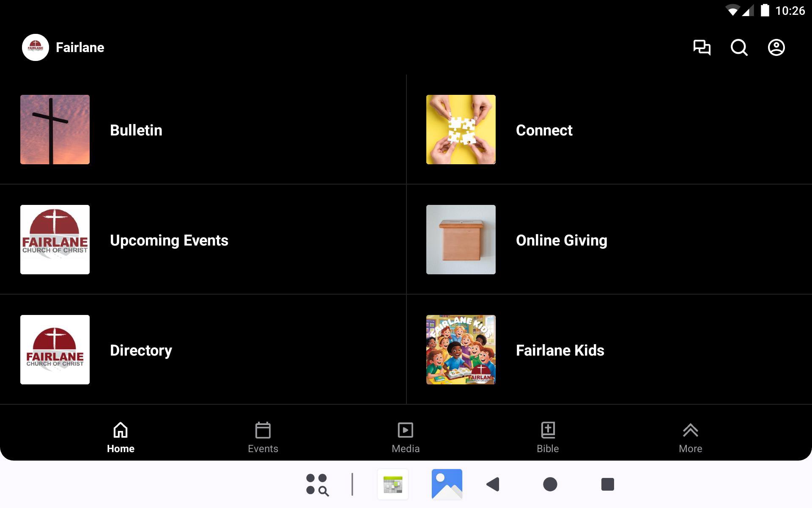Screen dimensions: 812x508
Task: Expand the More menu
Action: [x=690, y=437]
